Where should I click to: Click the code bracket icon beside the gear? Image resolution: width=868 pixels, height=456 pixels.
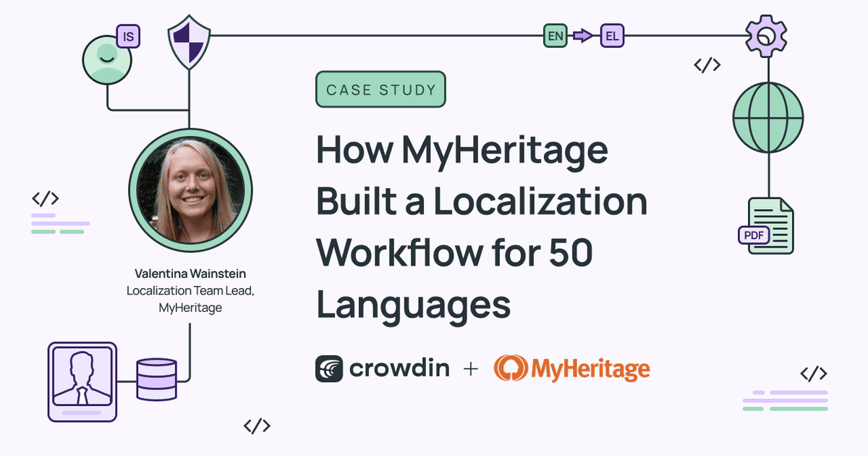707,65
